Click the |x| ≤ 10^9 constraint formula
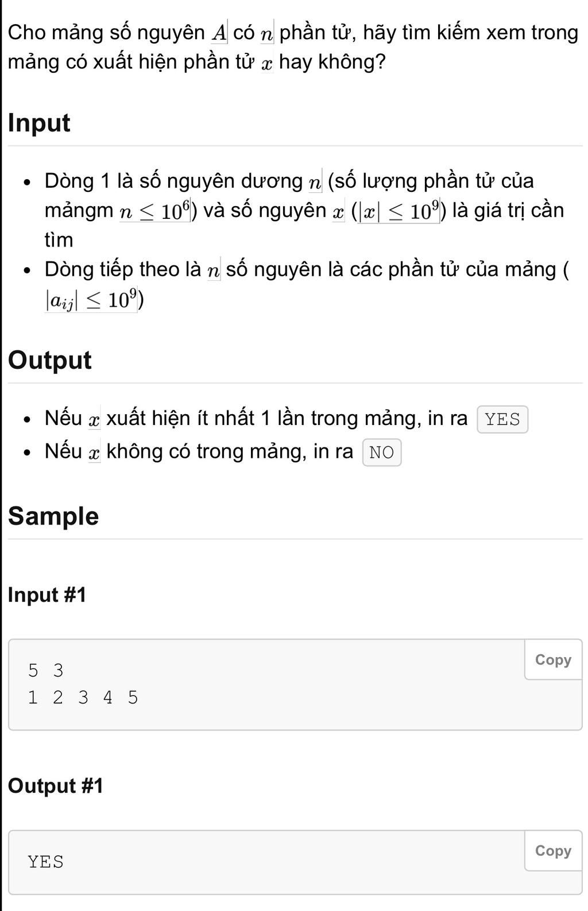The image size is (588, 911). tap(400, 211)
